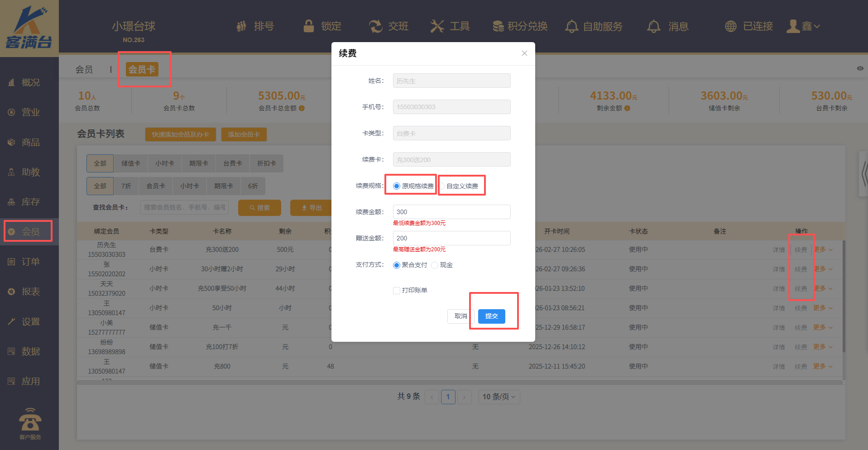Switch to the 储值卡 filter tab

click(x=130, y=163)
